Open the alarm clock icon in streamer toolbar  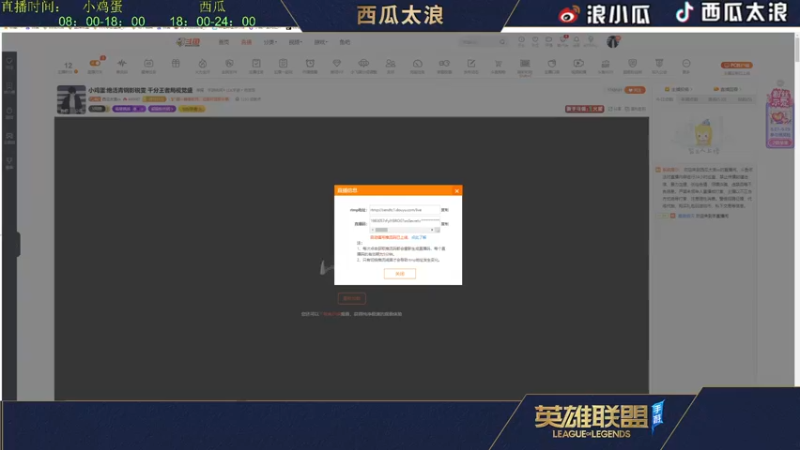tap(310, 65)
